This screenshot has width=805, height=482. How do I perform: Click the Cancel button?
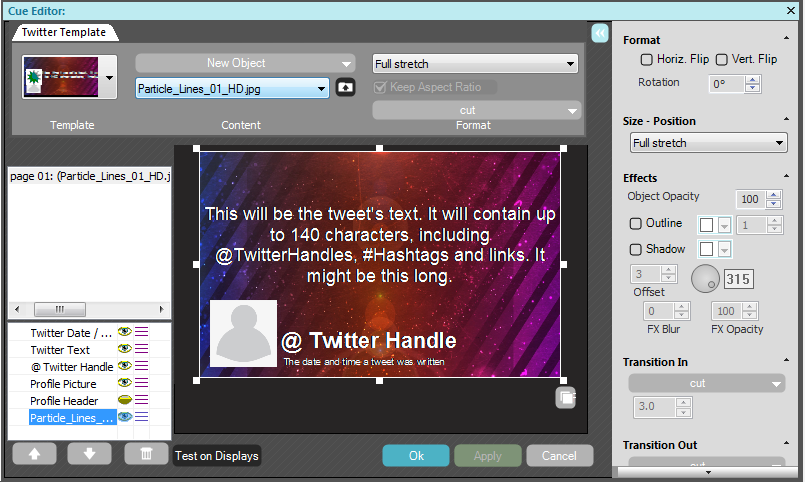560,456
